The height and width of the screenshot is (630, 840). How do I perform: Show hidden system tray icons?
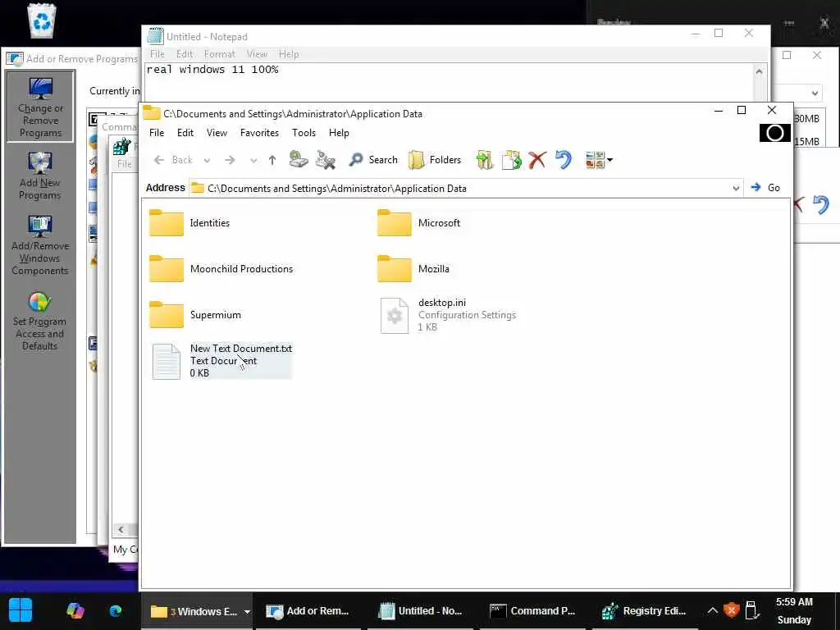click(712, 610)
